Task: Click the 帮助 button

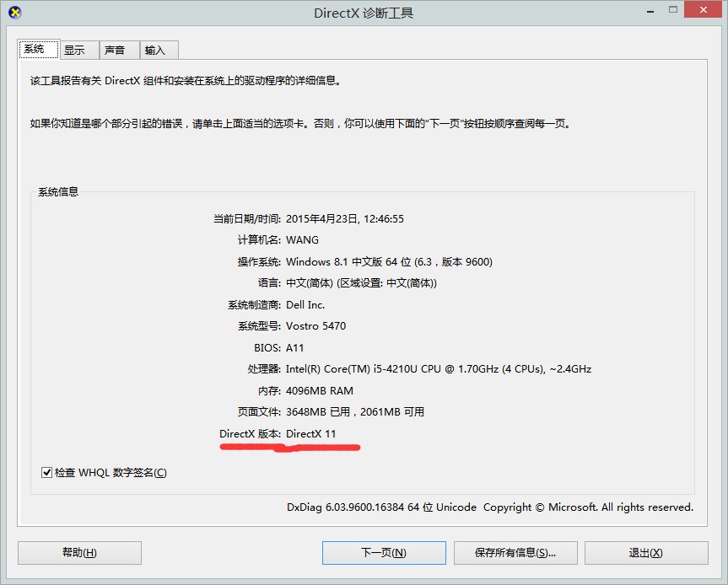Action: tap(78, 552)
